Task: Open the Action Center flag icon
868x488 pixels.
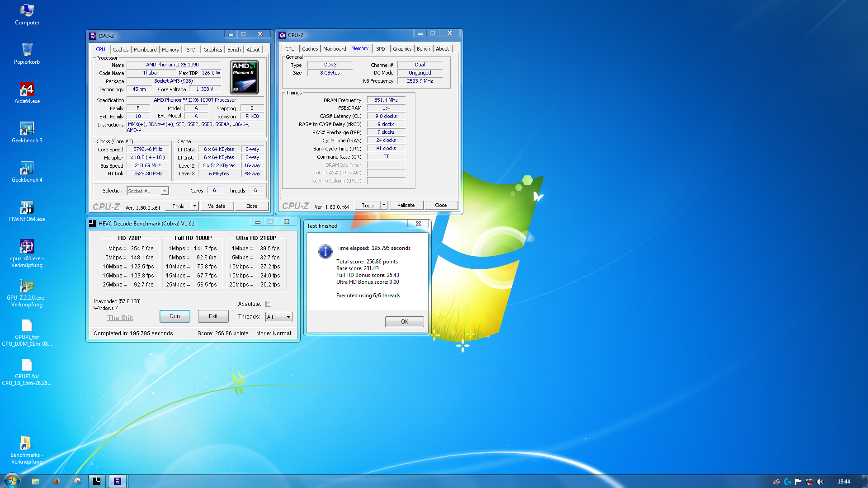Action: (798, 482)
